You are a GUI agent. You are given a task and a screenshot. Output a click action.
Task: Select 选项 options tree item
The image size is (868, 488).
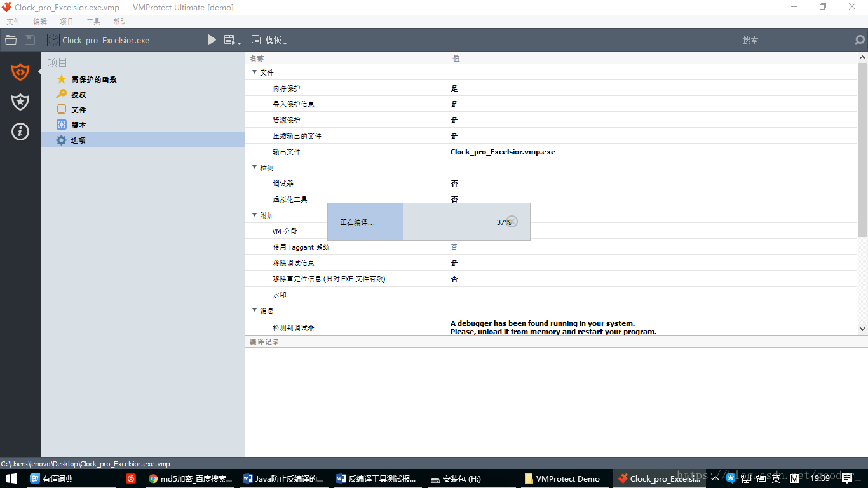tap(143, 140)
